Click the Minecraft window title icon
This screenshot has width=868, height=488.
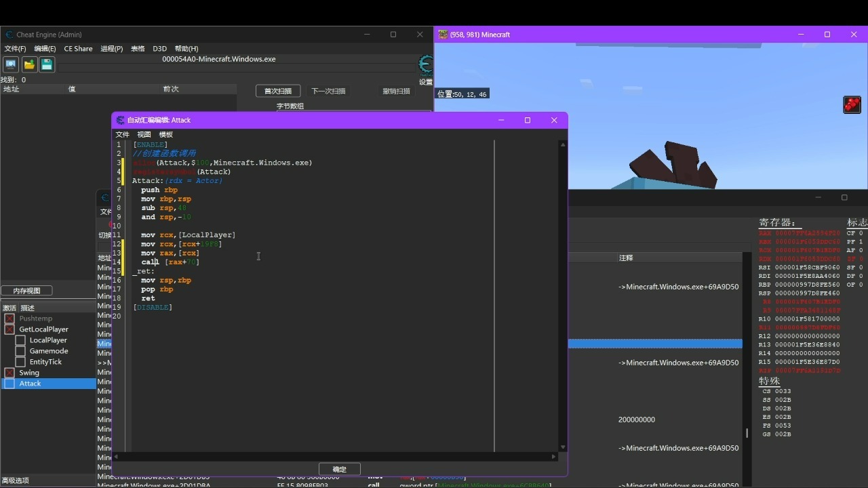pos(443,35)
